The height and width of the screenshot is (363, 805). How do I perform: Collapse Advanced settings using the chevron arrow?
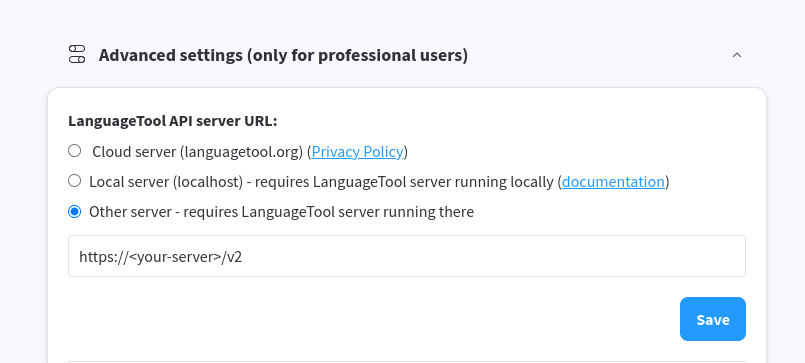pyautogui.click(x=737, y=55)
